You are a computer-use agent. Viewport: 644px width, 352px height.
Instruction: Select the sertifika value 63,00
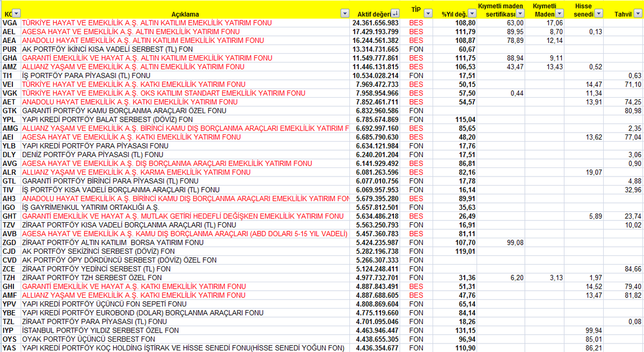515,23
